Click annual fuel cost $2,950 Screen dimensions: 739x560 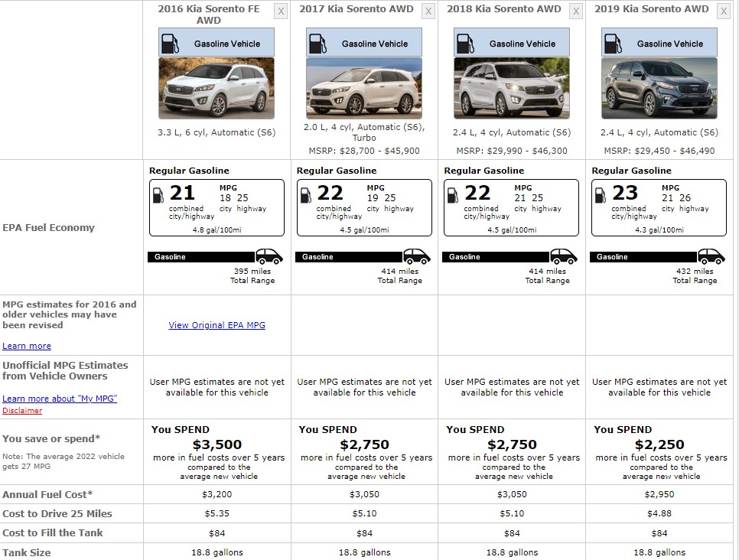point(659,494)
